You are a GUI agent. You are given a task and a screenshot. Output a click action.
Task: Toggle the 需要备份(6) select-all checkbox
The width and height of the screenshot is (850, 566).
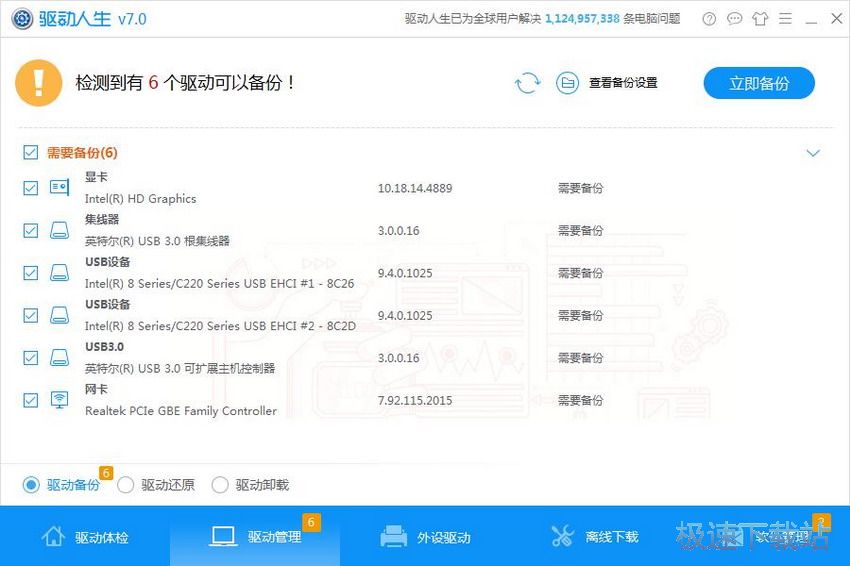31,152
